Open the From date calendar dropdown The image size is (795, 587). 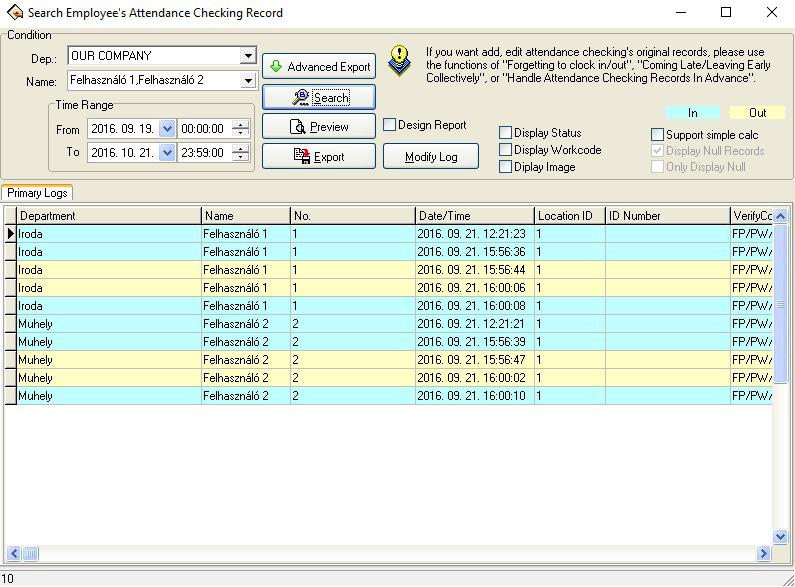(167, 129)
